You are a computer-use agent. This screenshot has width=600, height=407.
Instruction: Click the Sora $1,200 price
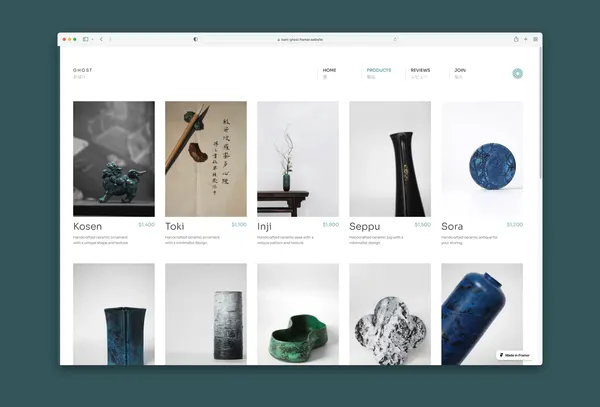point(515,225)
